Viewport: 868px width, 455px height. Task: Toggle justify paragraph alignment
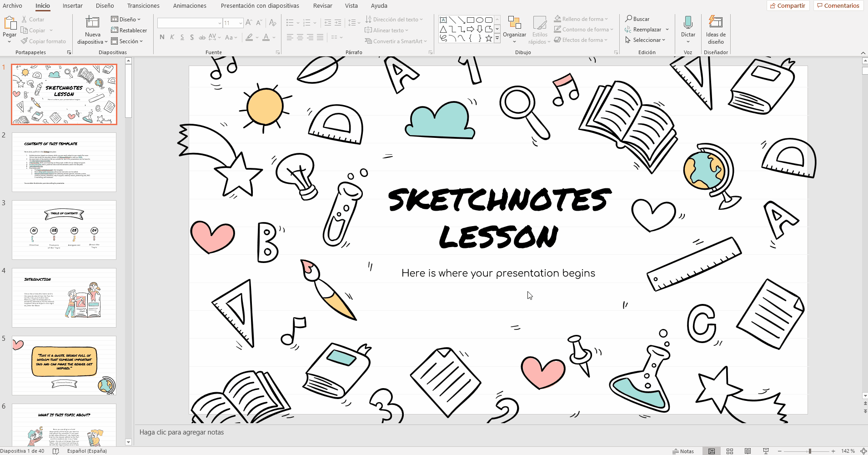coord(320,37)
